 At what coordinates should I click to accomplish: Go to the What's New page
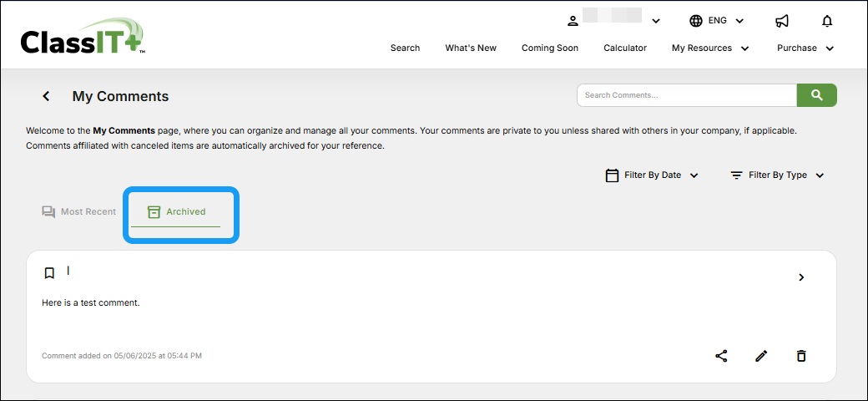coord(471,48)
